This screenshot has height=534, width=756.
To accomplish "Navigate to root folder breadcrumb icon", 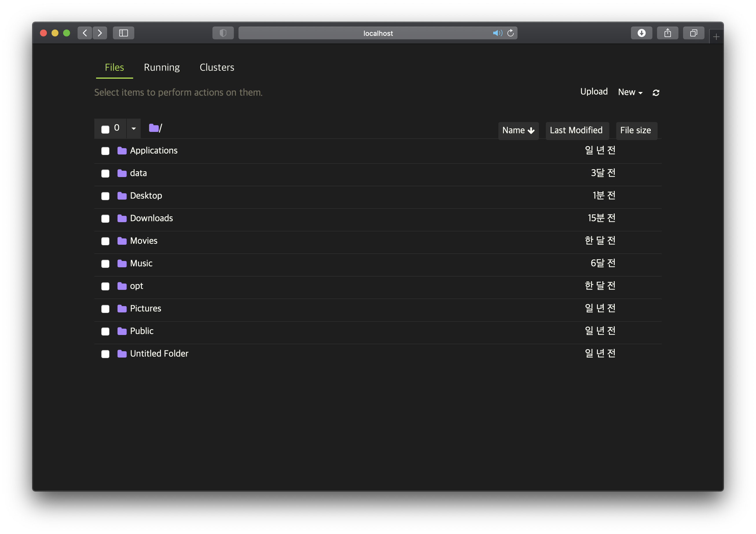I will click(x=153, y=128).
